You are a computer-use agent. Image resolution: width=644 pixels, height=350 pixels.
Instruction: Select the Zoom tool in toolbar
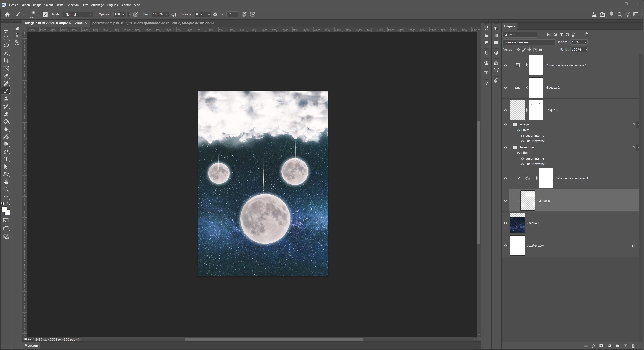6,189
